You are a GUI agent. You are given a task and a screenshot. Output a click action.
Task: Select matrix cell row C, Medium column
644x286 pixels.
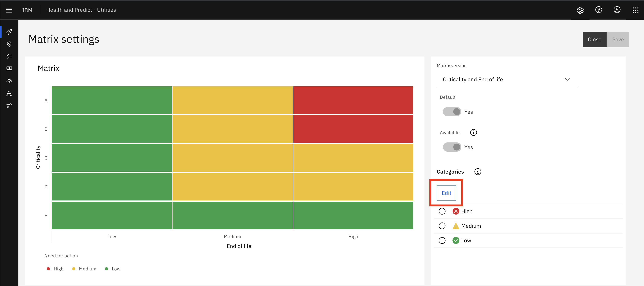tap(232, 158)
